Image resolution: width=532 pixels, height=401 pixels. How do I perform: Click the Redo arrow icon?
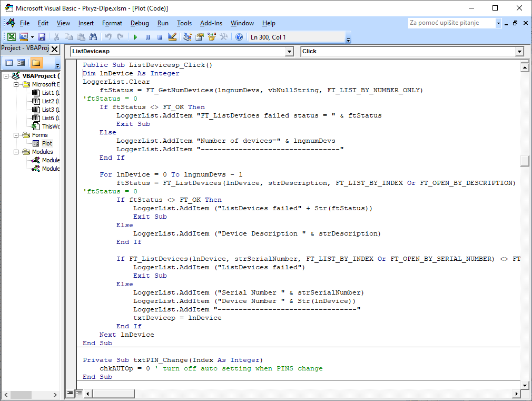120,37
